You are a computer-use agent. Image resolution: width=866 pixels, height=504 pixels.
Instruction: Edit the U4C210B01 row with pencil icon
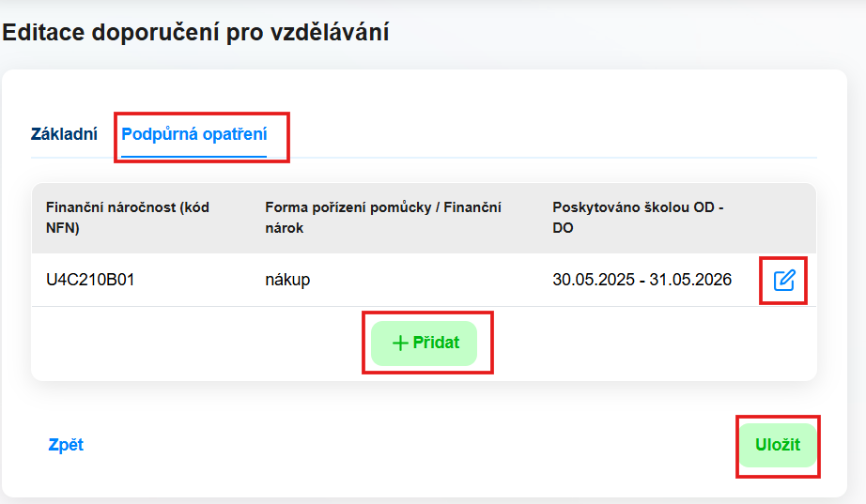[x=783, y=281]
